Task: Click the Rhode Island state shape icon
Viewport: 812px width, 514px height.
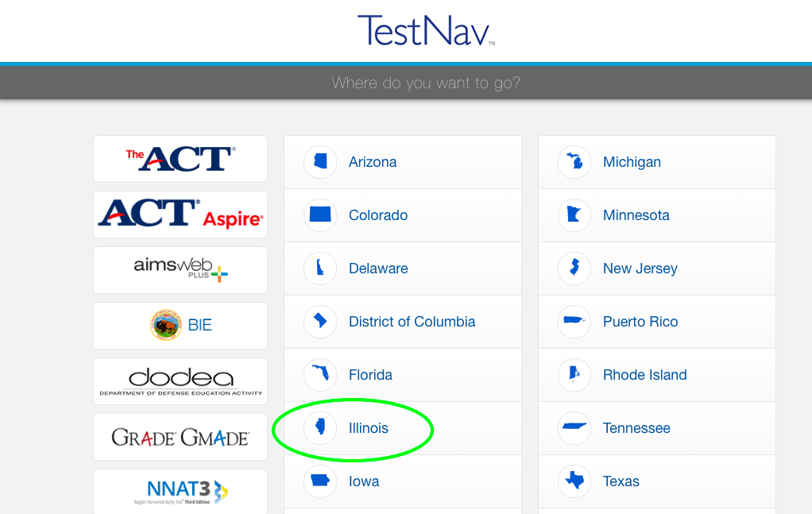Action: pos(574,375)
